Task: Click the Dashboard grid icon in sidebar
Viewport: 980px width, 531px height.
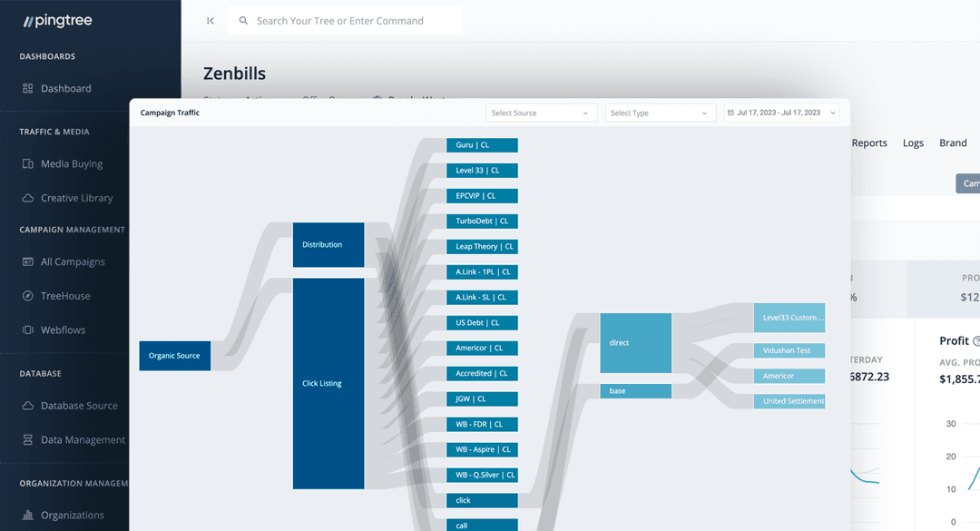Action: (27, 89)
